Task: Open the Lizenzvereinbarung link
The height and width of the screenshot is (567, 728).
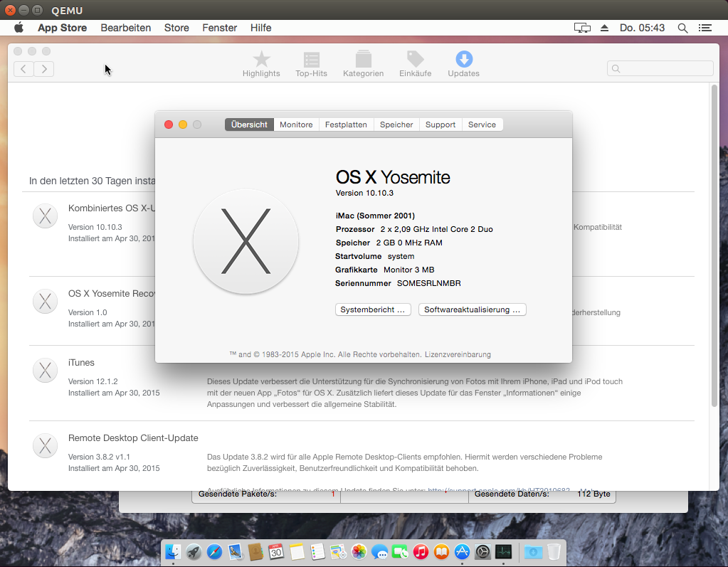Action: (458, 354)
